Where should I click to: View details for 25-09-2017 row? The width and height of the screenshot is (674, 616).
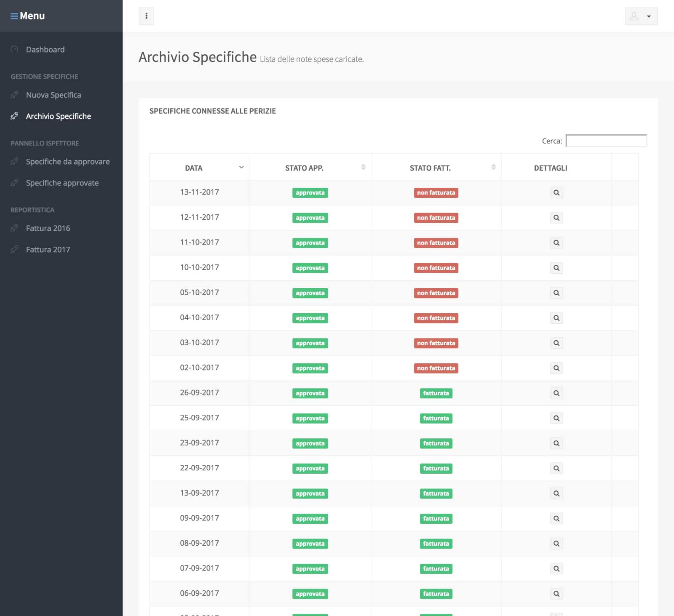click(556, 418)
